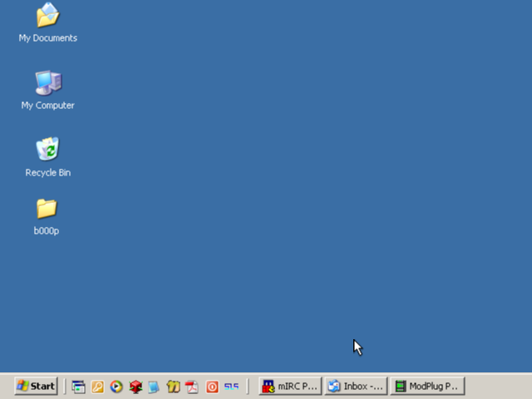Click the yellow 11 quick launch icon
532x399 pixels.
(x=173, y=387)
